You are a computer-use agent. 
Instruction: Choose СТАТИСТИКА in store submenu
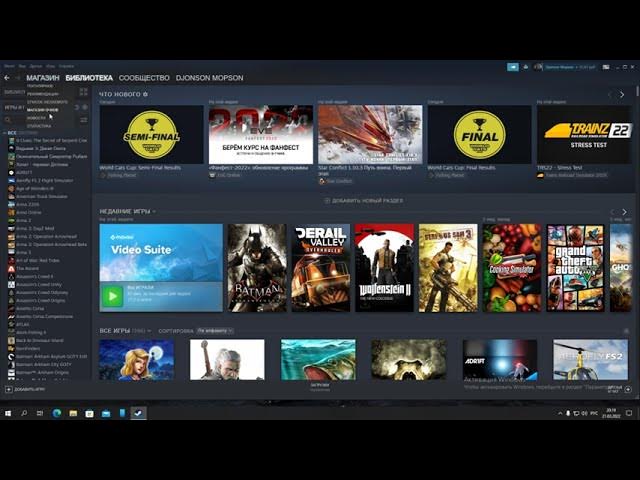(39, 126)
